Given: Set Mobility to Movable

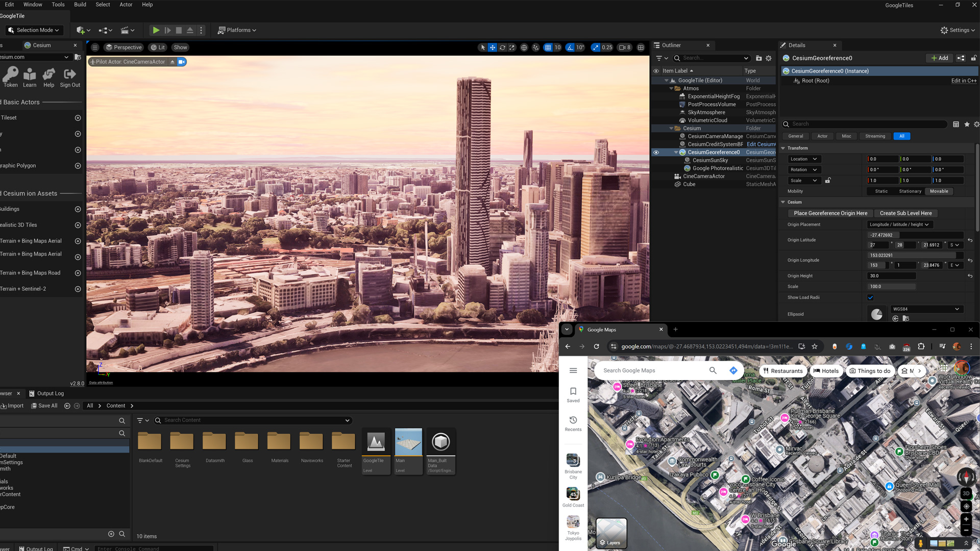Looking at the screenshot, I should (x=939, y=191).
